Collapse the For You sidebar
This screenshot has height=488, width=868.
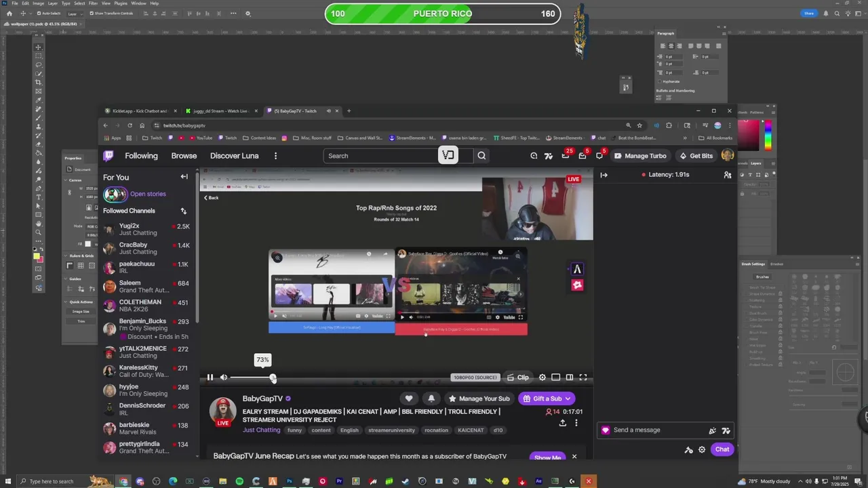pos(184,177)
